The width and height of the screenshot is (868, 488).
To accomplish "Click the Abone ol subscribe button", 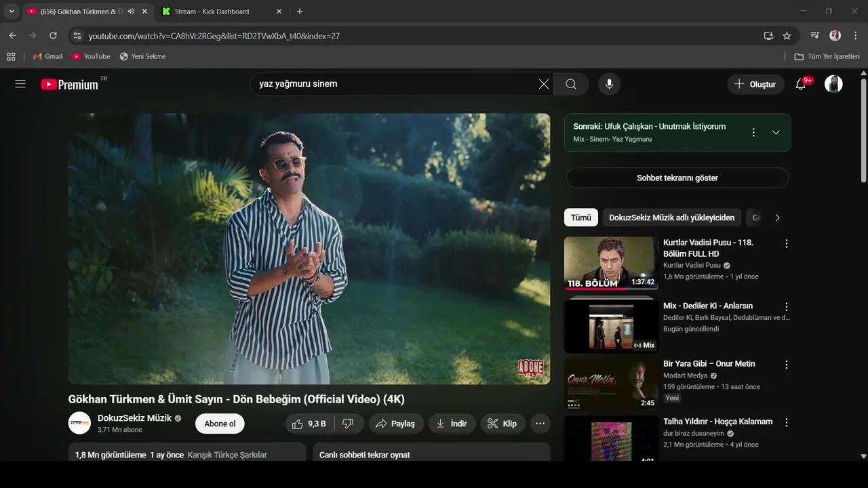I will [x=220, y=424].
